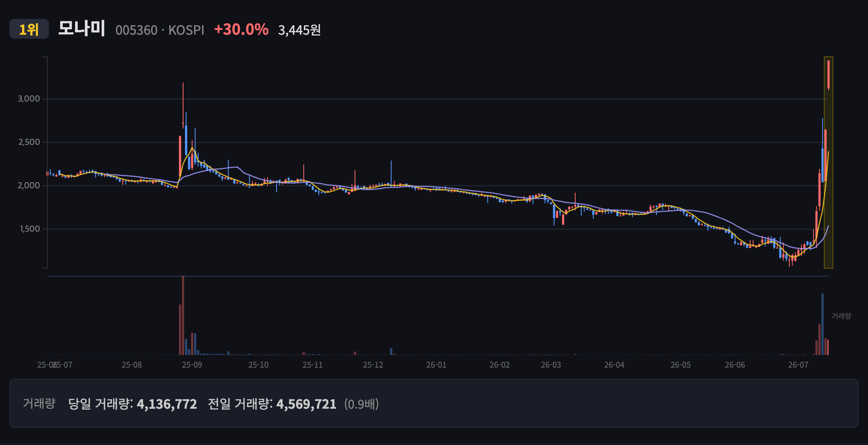Click the 25-12 date axis label
Screen dimensions: 868x445
click(x=373, y=365)
